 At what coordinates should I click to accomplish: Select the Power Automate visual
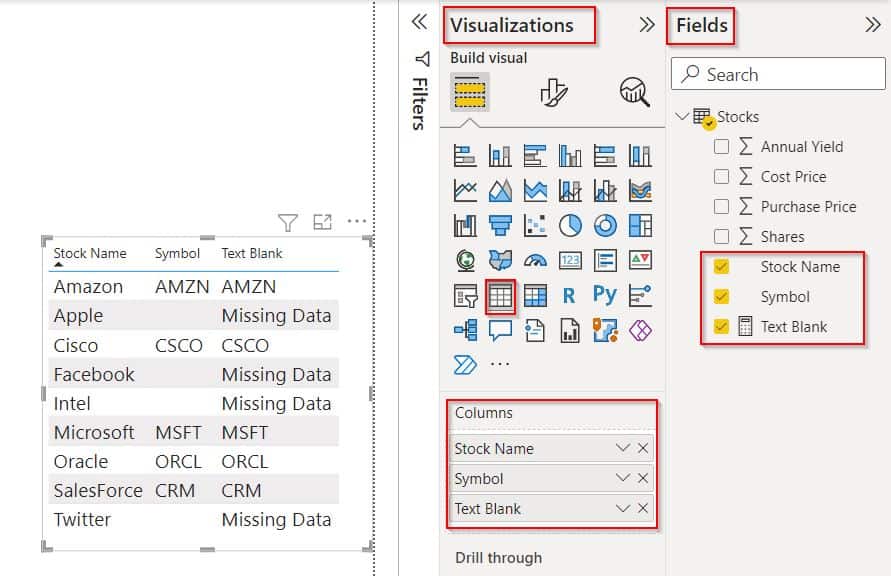click(x=465, y=365)
